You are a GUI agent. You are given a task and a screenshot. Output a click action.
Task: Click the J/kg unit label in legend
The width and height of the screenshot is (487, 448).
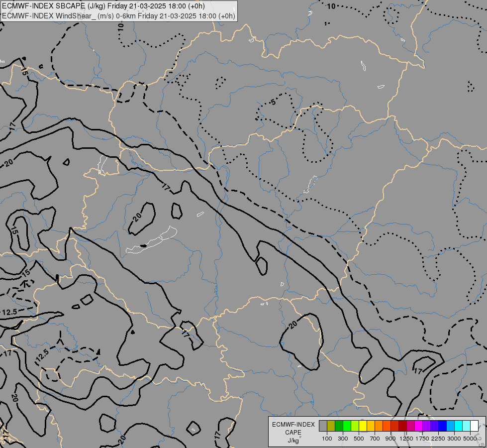pos(293,440)
